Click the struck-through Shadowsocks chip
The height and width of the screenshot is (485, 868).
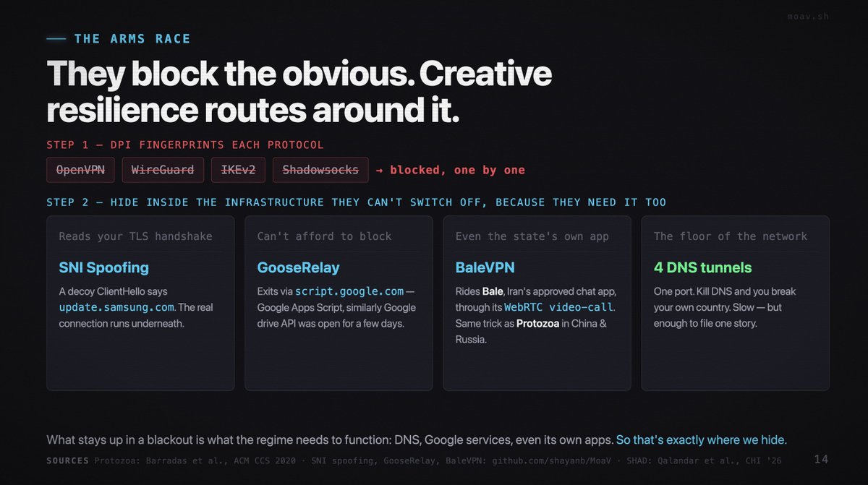click(320, 171)
